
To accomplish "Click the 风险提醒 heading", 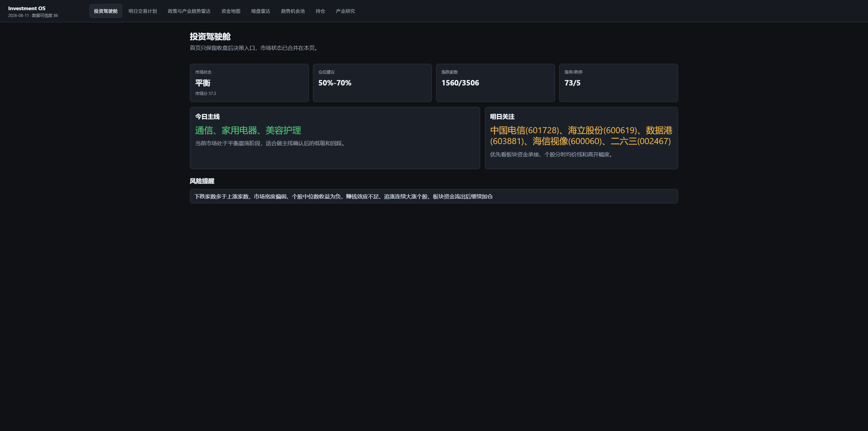I will pos(202,181).
